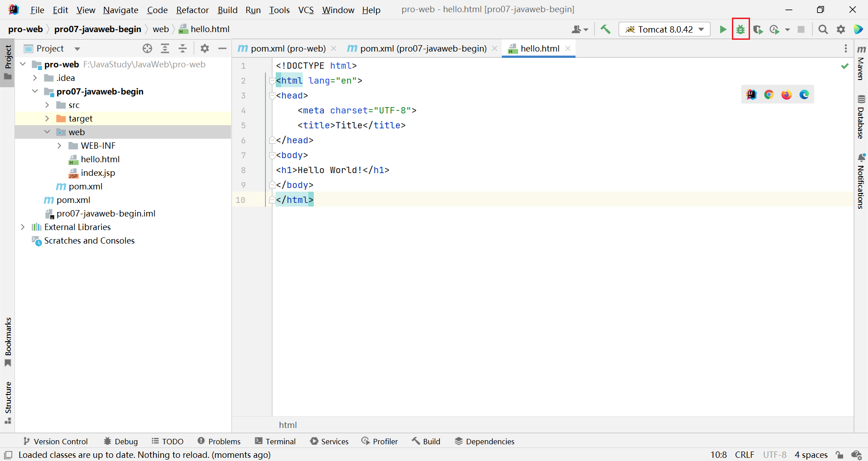
Task: Click the green inspection checkmark
Action: click(844, 66)
